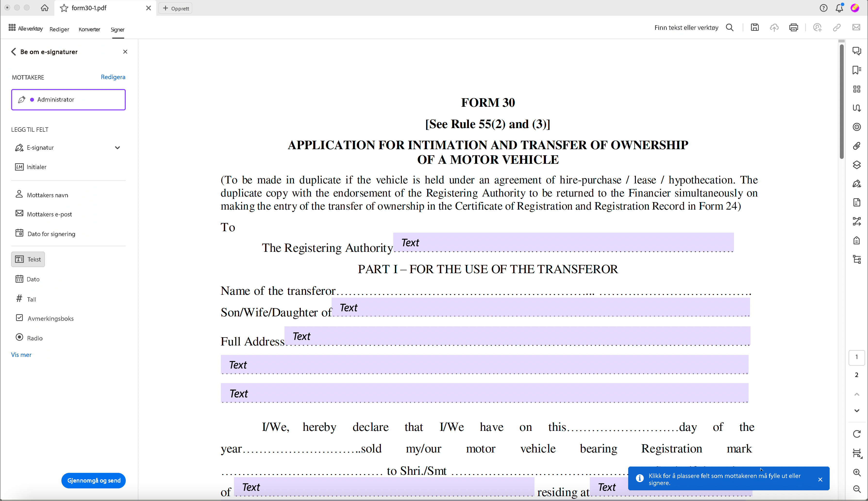The image size is (868, 501).
Task: Click the save icon in toolbar
Action: click(755, 27)
